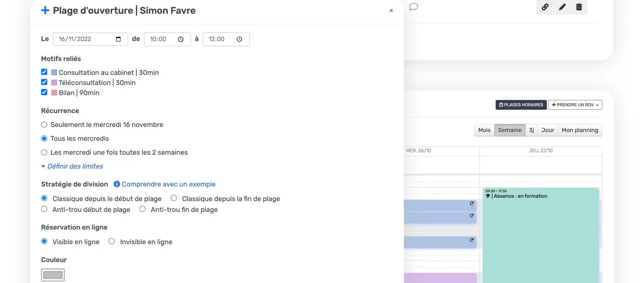Select Anti-trou fin de plage
Image resolution: width=644 pixels, height=283 pixels.
tap(142, 209)
